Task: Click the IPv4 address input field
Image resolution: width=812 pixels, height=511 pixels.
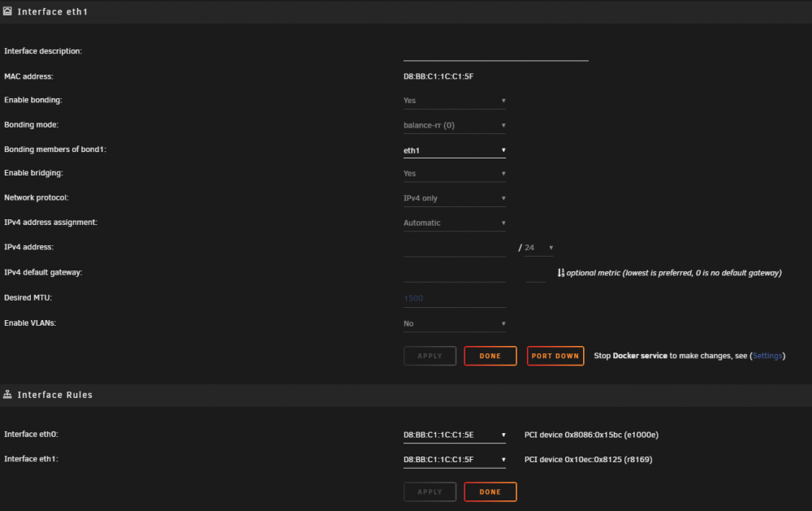Action: point(454,249)
